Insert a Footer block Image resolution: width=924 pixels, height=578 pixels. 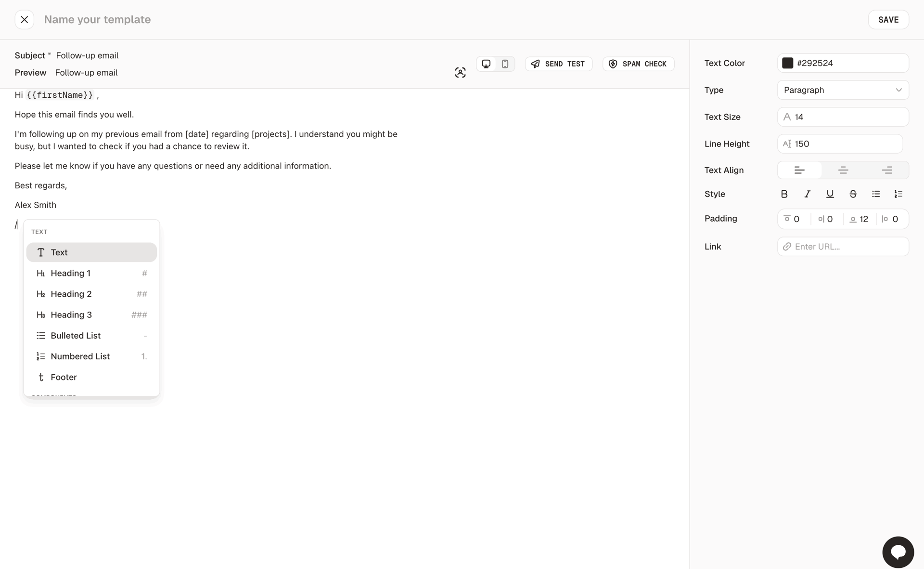[x=91, y=377]
